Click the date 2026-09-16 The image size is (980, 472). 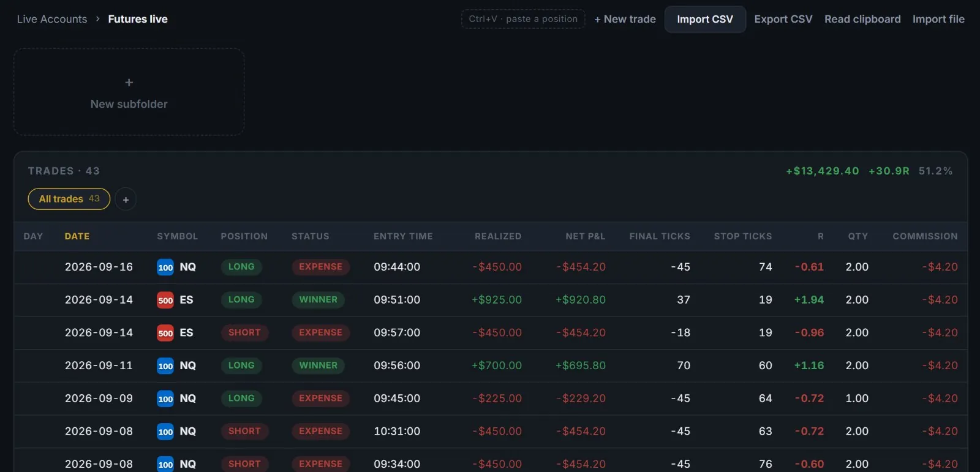pyautogui.click(x=99, y=267)
